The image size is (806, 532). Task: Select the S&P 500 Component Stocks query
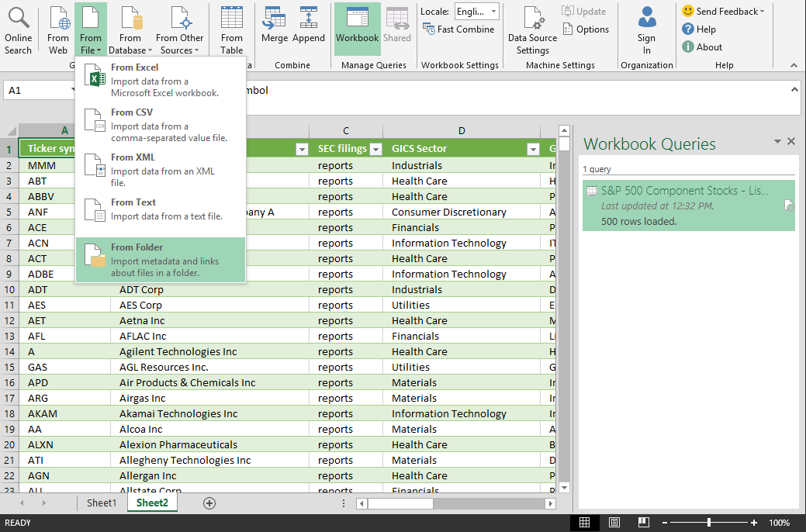688,205
